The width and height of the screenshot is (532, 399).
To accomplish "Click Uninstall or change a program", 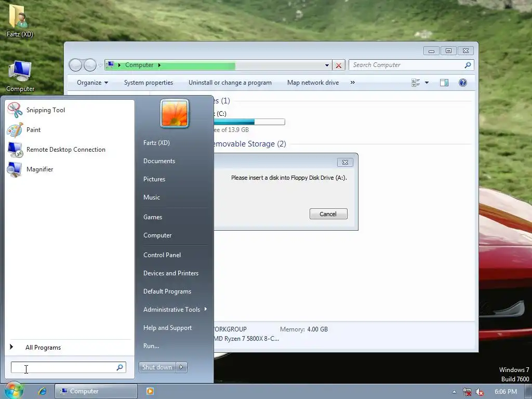I will 230,83.
